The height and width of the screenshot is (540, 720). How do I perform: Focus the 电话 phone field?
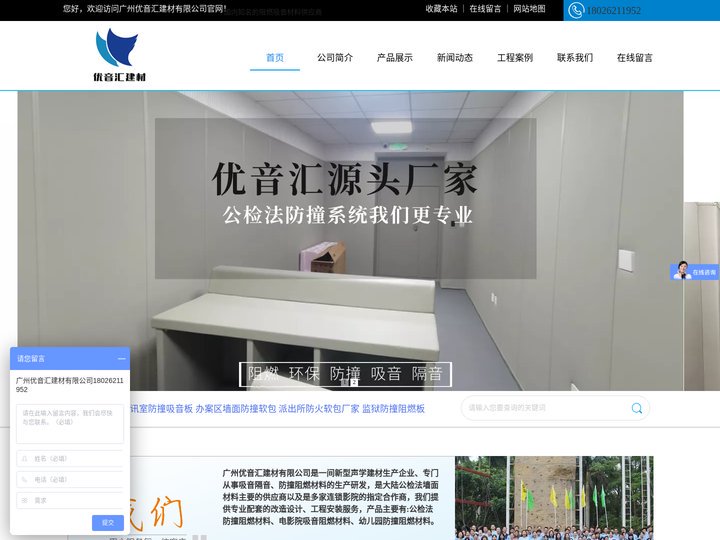point(70,479)
